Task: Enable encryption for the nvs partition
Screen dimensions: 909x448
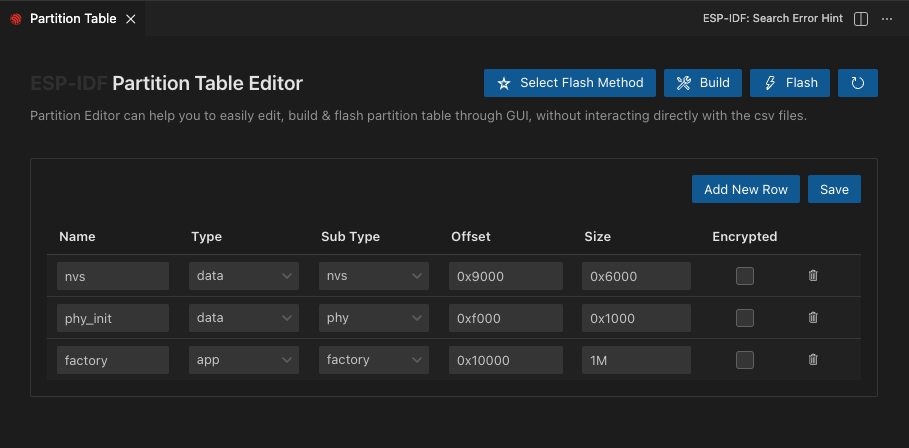Action: (x=745, y=276)
